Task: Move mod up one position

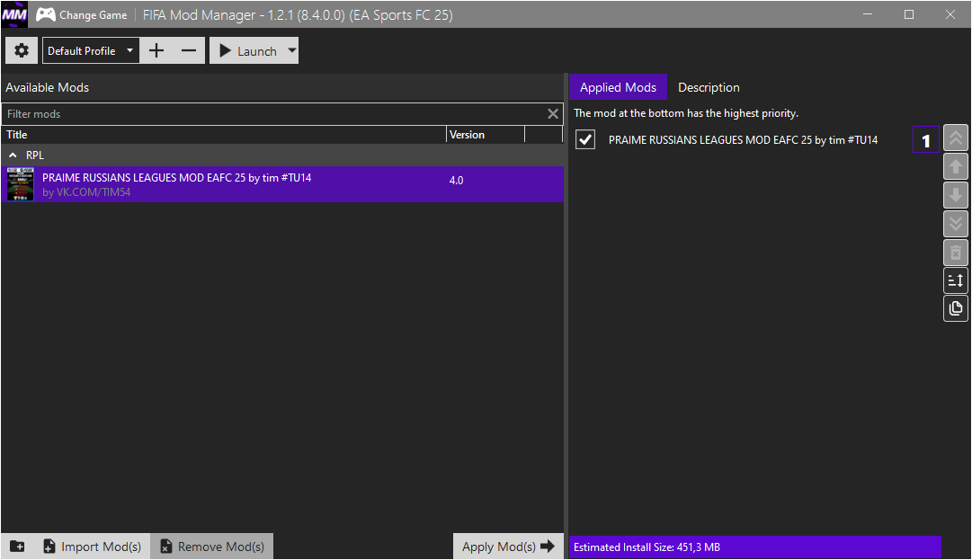Action: [955, 166]
